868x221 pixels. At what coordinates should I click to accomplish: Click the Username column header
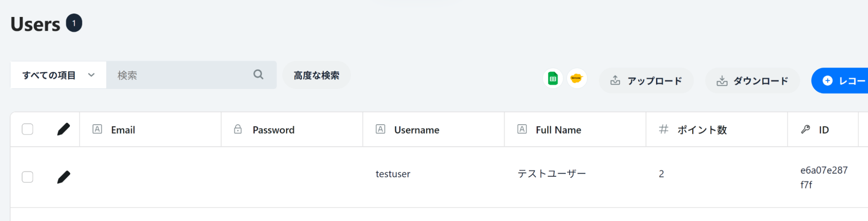[x=416, y=130]
